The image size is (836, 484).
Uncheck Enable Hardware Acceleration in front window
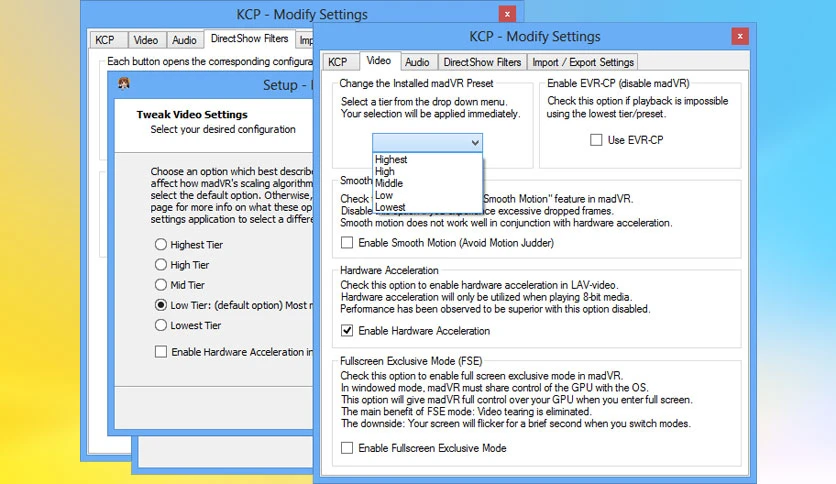pos(347,330)
